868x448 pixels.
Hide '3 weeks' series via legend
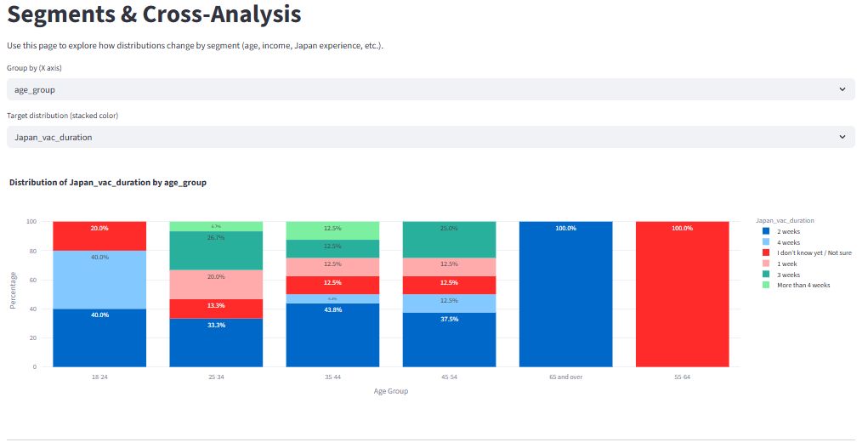pyautogui.click(x=788, y=274)
